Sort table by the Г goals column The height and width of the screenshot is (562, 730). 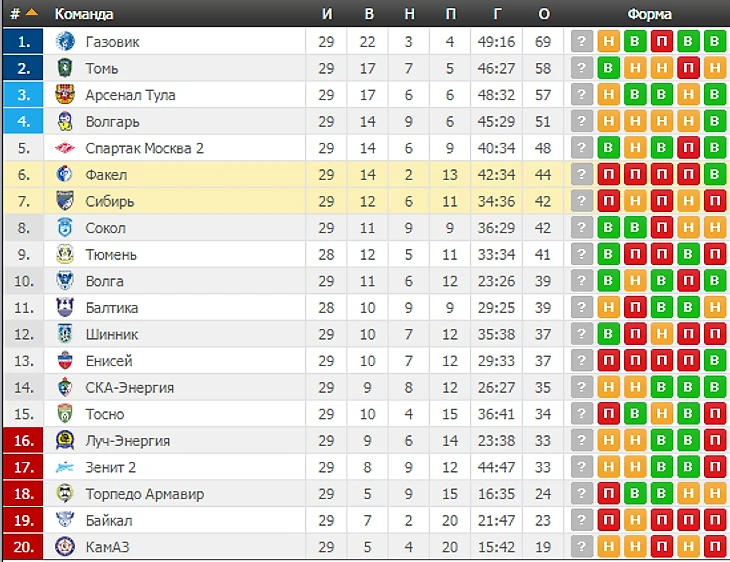[x=497, y=14]
